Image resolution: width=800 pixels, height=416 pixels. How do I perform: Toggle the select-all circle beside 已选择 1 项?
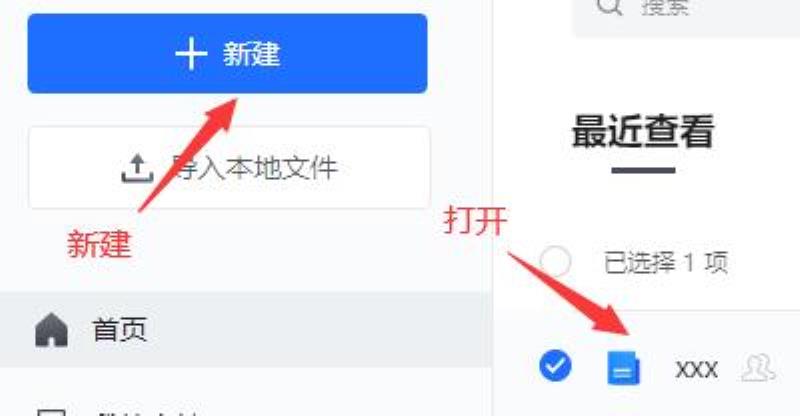pyautogui.click(x=555, y=261)
